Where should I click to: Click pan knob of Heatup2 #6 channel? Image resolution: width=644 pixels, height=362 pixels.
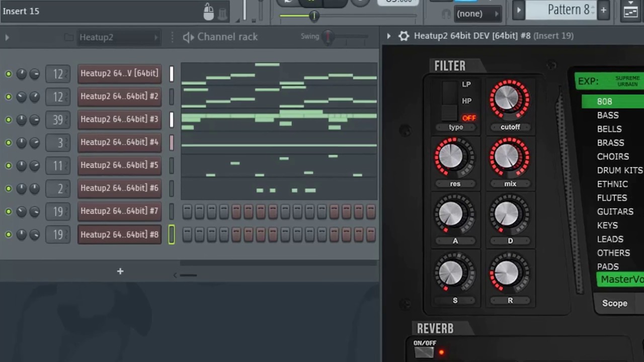coord(21,189)
